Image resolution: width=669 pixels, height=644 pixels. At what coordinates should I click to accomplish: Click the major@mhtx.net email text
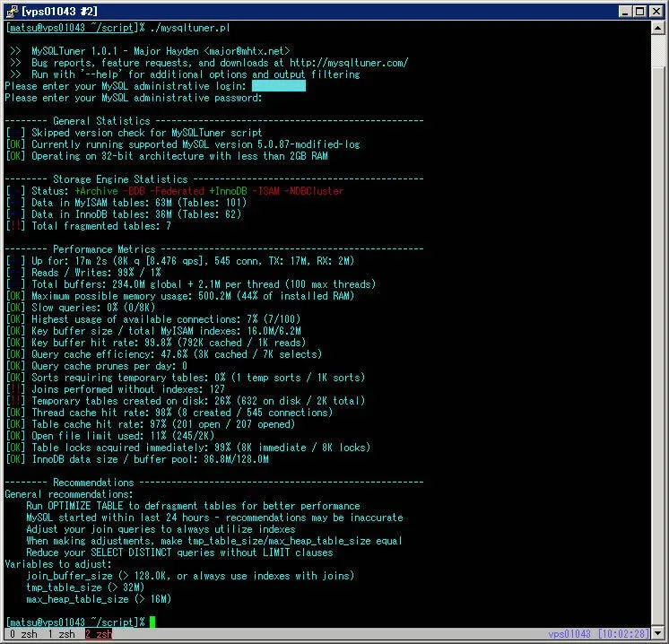click(247, 51)
